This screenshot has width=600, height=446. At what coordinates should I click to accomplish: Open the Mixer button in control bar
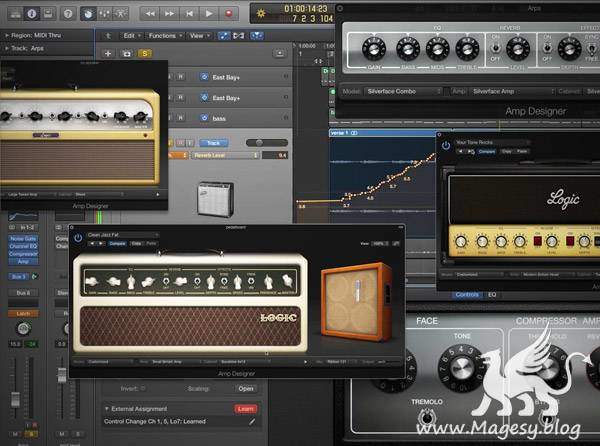pos(104,14)
